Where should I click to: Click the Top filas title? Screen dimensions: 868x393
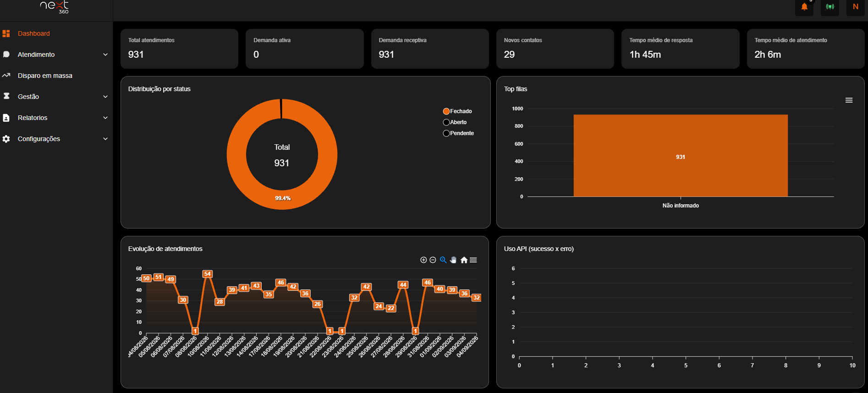coord(516,89)
